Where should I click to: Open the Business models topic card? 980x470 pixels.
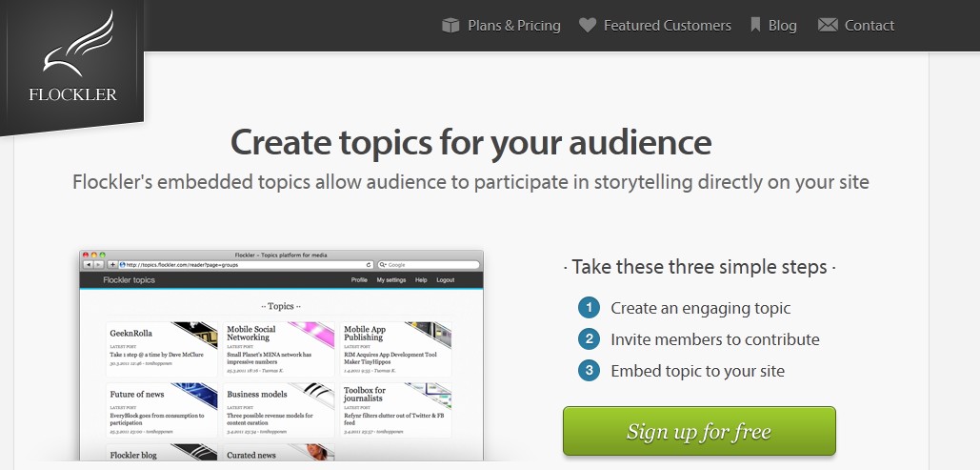coord(279,408)
